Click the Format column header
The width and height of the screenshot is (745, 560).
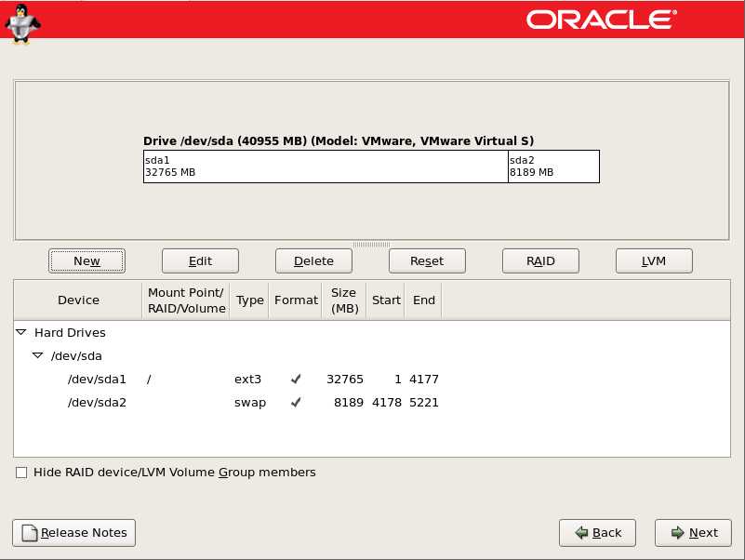(296, 300)
